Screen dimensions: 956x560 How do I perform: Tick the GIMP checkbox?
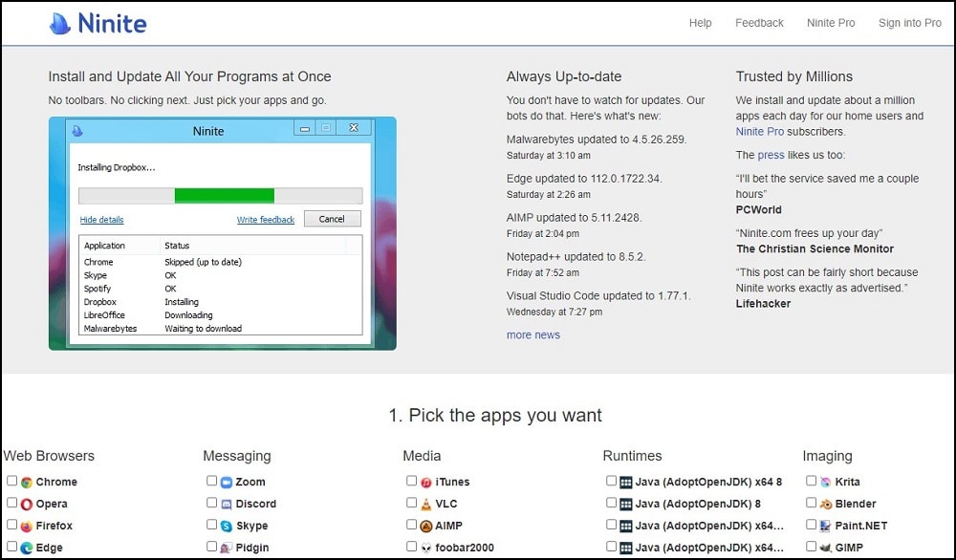pyautogui.click(x=811, y=547)
